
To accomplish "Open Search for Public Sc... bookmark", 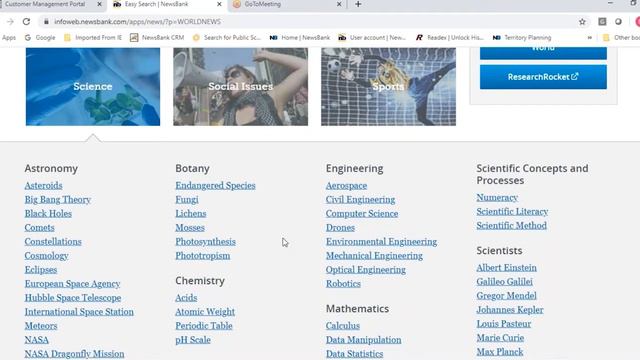I will pos(227,38).
